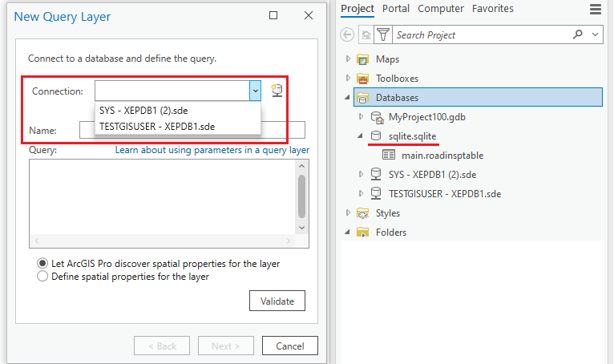Open the Connection dropdown arrow

coord(256,91)
